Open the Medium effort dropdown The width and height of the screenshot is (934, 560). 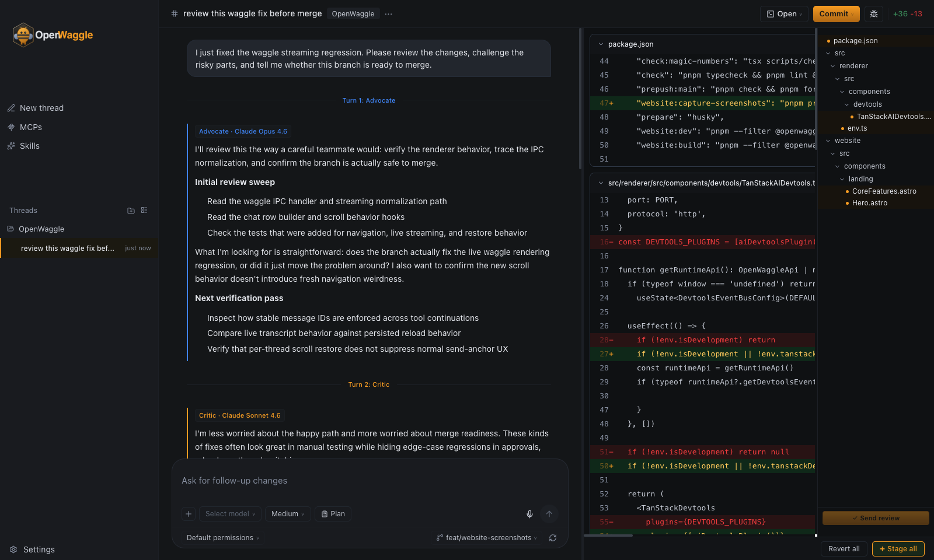tap(288, 514)
